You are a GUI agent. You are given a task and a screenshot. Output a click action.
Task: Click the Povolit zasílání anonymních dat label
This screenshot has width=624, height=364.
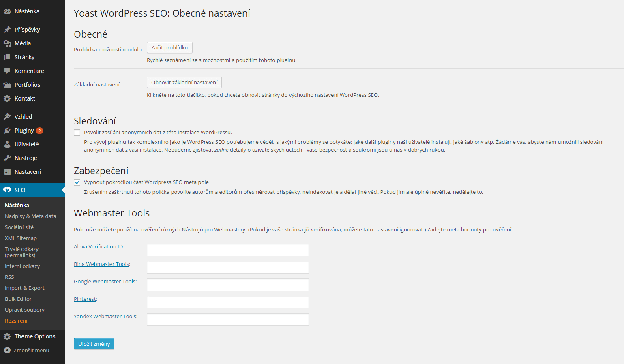coord(158,132)
